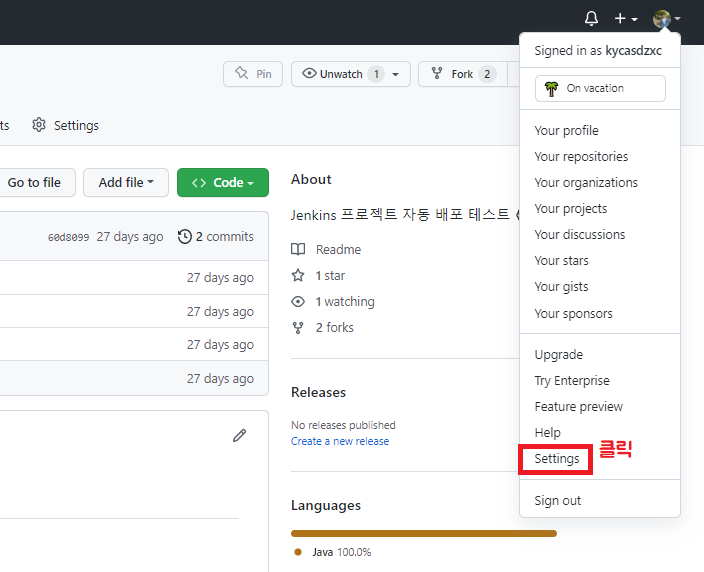This screenshot has width=704, height=572.
Task: Click the commits history clock icon
Action: click(185, 237)
